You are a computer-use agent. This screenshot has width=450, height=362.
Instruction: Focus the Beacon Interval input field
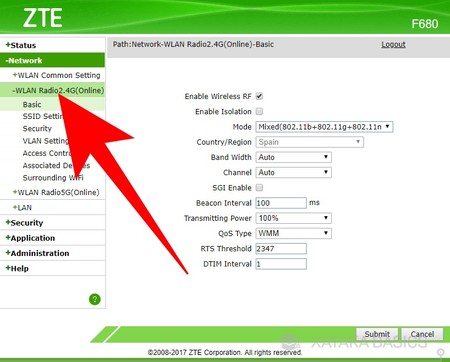click(281, 203)
